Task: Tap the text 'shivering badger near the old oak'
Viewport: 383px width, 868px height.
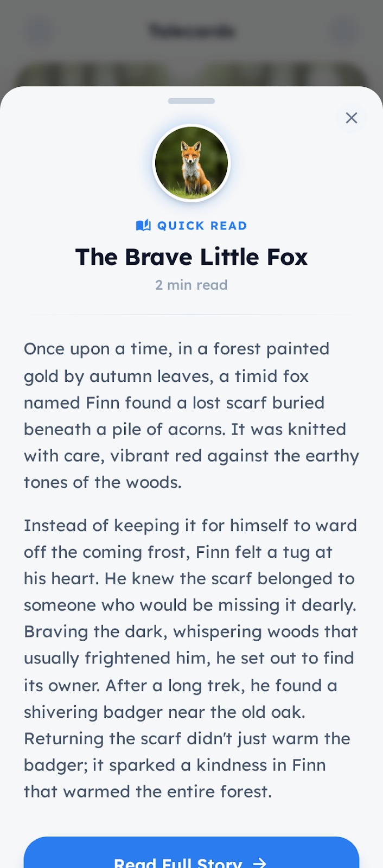Action: (x=164, y=712)
